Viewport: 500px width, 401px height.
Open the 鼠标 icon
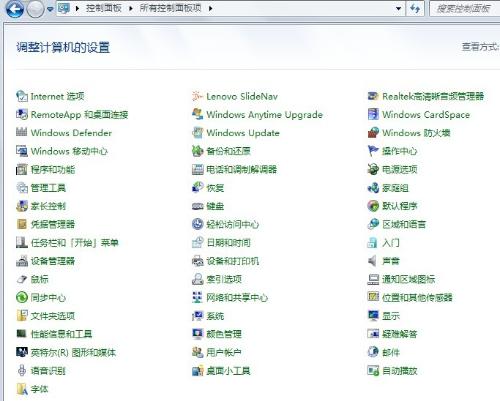(22, 279)
